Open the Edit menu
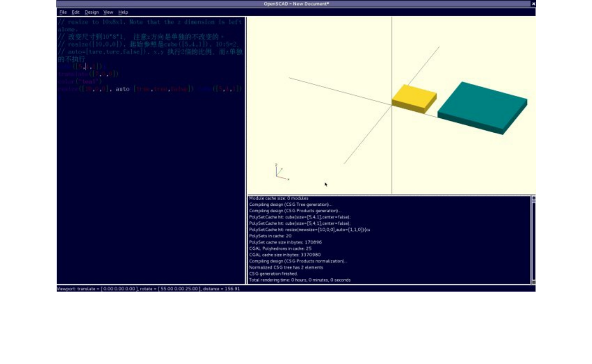Image resolution: width=592 pixels, height=364 pixels. (76, 12)
